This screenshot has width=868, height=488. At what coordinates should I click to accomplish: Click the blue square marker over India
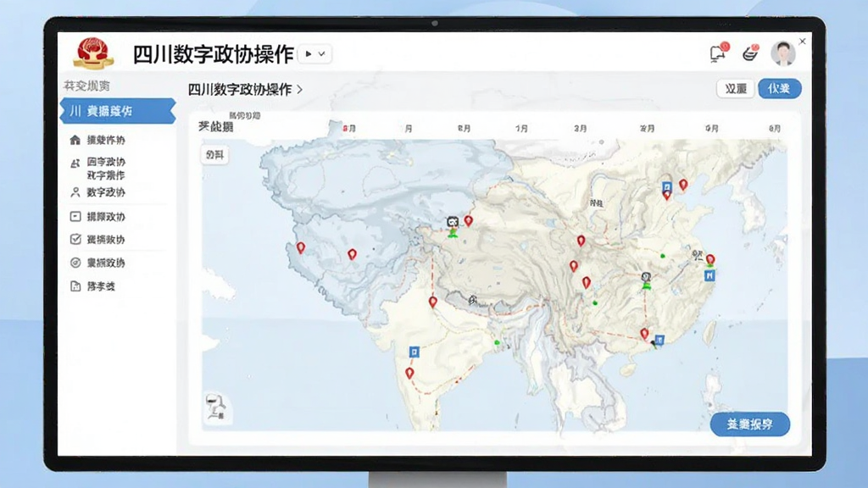[x=414, y=352]
